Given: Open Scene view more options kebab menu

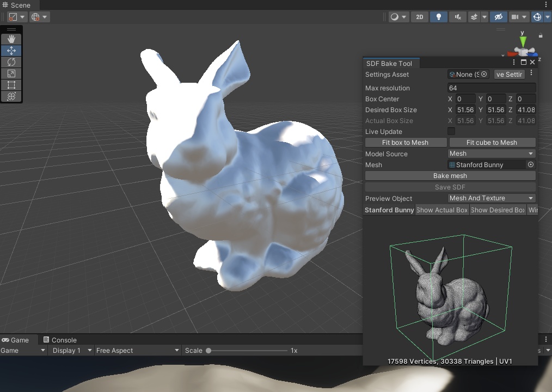Looking at the screenshot, I should click(546, 4).
